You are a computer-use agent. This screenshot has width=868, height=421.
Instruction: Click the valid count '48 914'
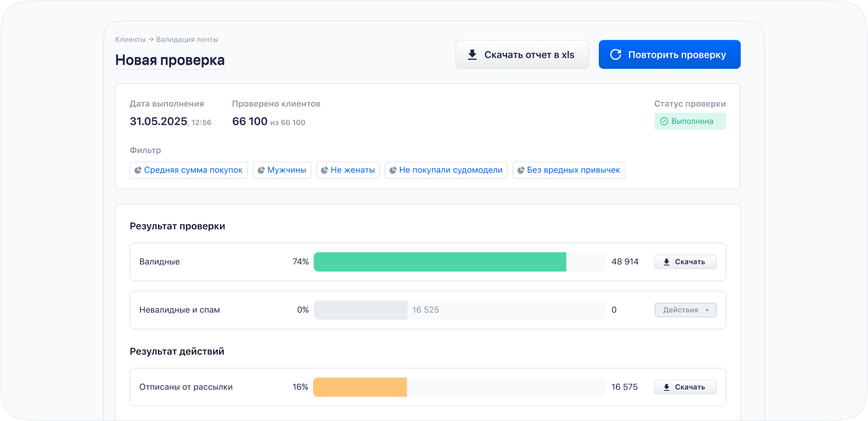[x=625, y=262]
